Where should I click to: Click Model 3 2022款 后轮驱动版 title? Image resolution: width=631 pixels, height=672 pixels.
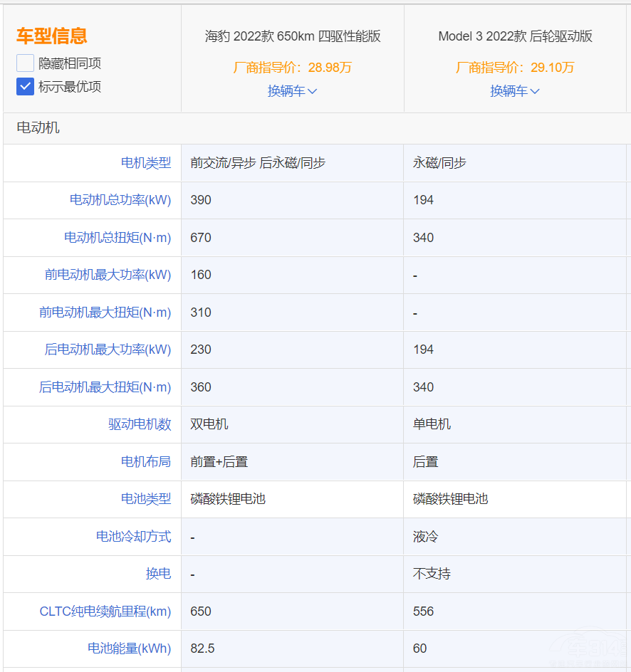click(x=514, y=36)
